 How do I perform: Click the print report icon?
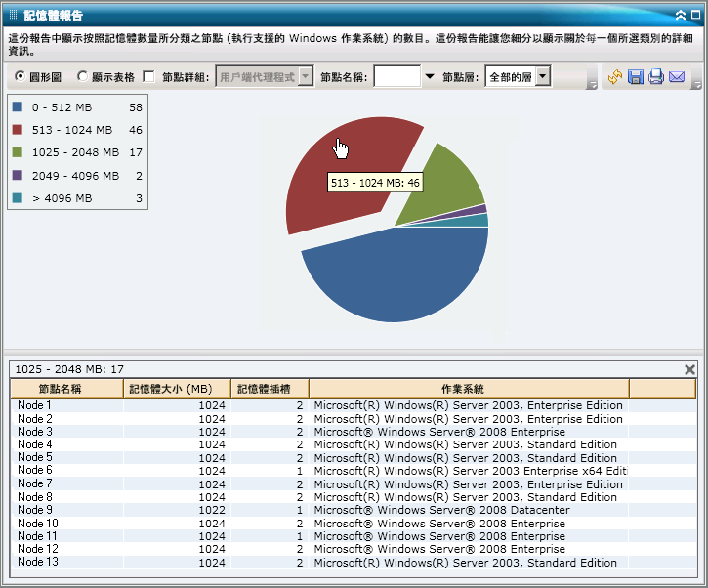[x=655, y=77]
